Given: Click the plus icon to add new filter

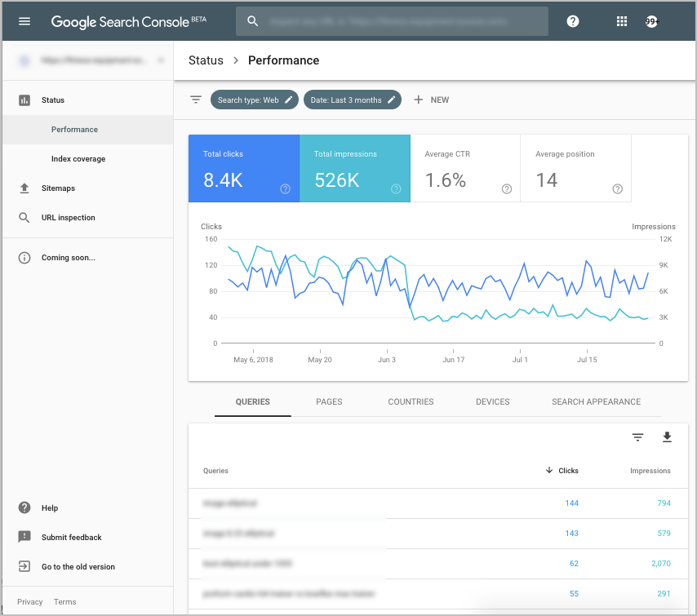Looking at the screenshot, I should point(418,100).
